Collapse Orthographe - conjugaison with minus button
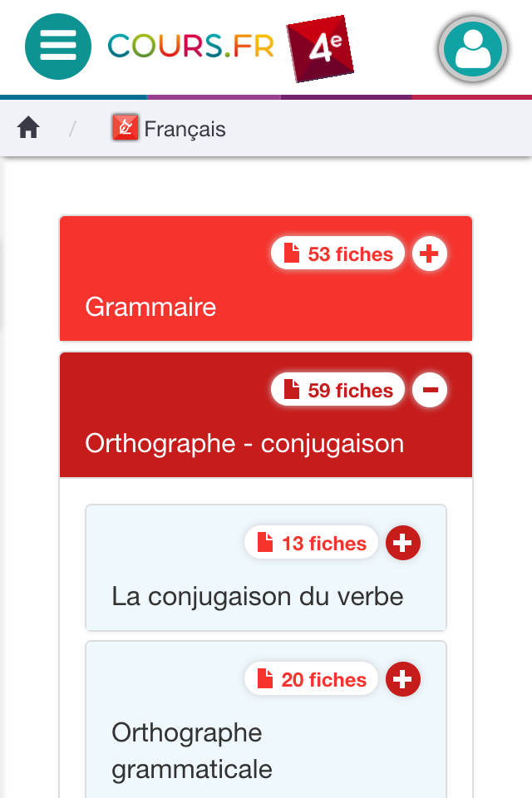The height and width of the screenshot is (798, 532). (430, 390)
